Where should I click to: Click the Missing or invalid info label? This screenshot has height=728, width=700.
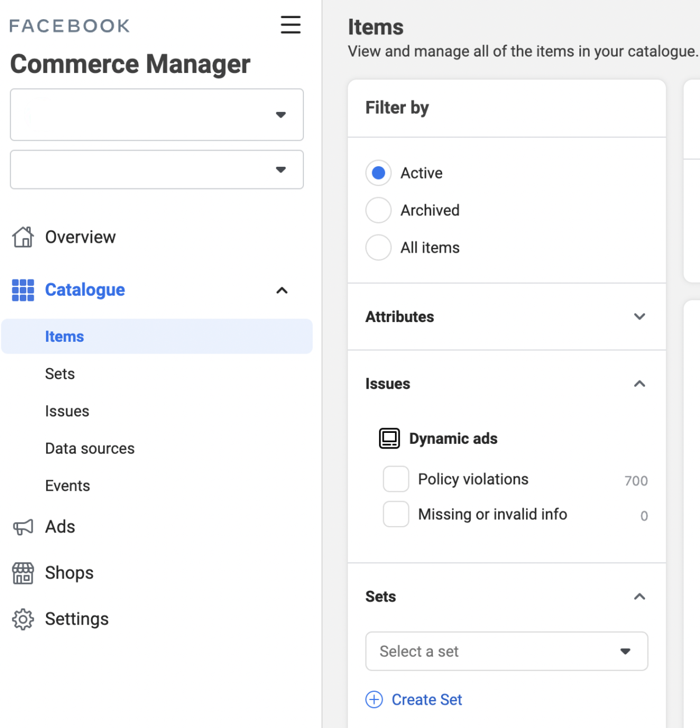coord(492,514)
